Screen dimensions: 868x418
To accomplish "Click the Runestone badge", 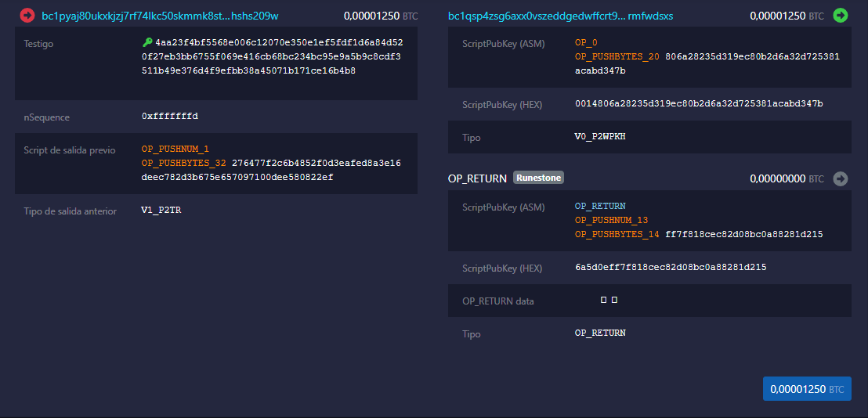I will point(538,178).
